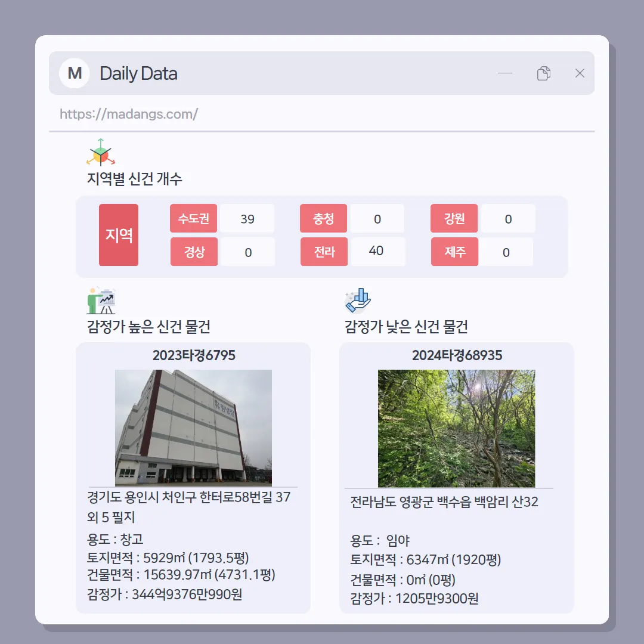Open the warehouse building photo thumbnail
The height and width of the screenshot is (644, 644).
point(193,428)
